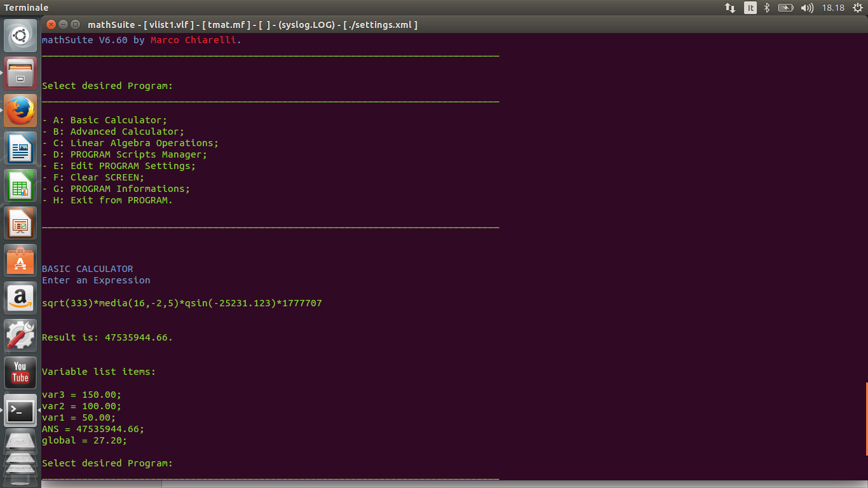The height and width of the screenshot is (488, 868).
Task: Launch Firefox web browser
Action: pyautogui.click(x=20, y=111)
